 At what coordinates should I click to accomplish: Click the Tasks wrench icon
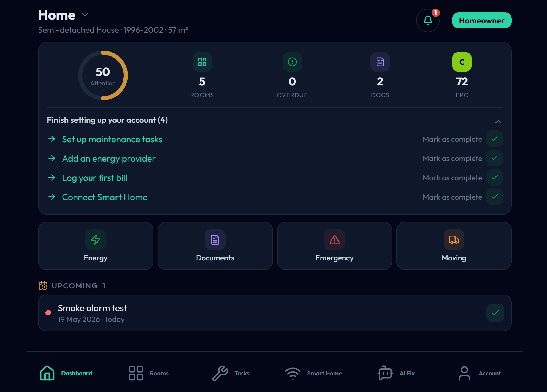coord(220,373)
